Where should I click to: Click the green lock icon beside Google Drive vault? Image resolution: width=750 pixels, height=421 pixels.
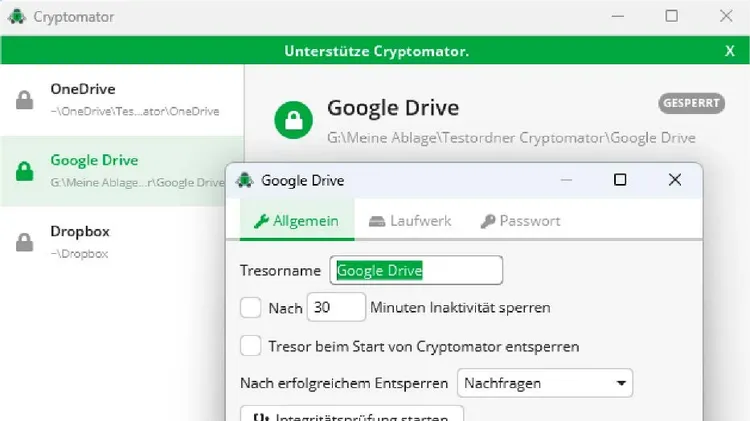click(x=24, y=171)
